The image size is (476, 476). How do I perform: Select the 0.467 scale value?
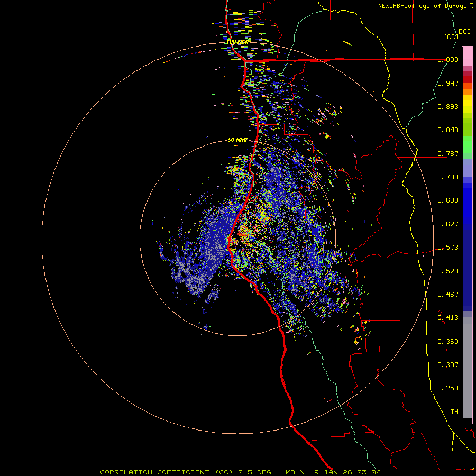[x=448, y=295]
